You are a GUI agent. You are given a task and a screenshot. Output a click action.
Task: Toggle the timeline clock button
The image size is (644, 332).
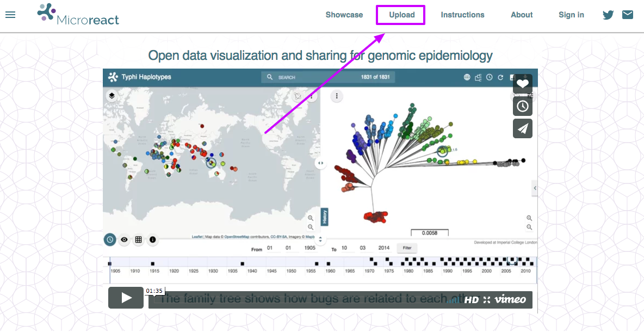click(x=110, y=239)
